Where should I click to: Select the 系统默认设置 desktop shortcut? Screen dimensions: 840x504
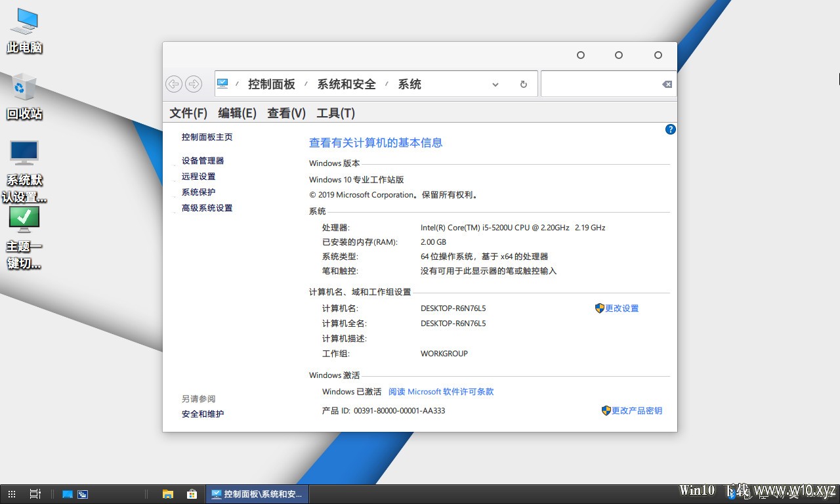[25, 171]
